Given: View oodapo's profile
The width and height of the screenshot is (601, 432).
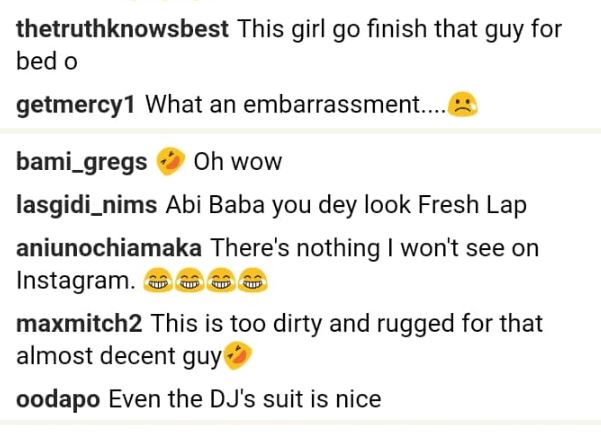Looking at the screenshot, I should (58, 399).
